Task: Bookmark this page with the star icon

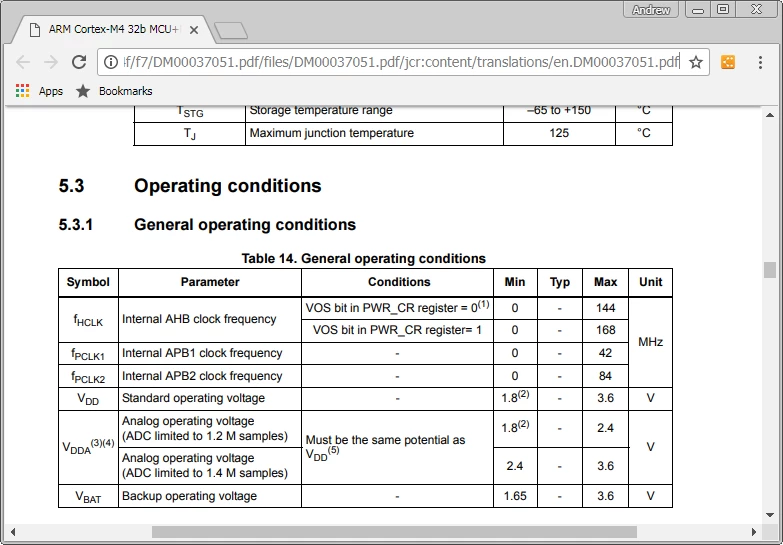Action: 696,62
